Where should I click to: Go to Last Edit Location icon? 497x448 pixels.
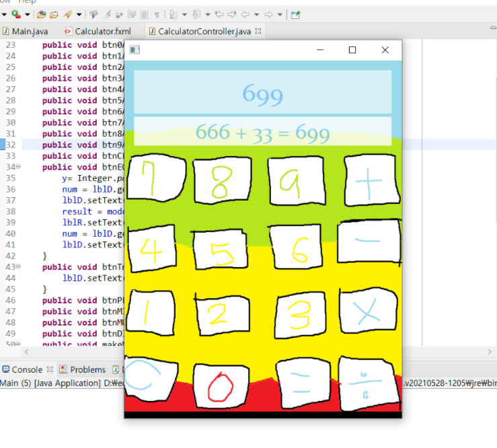coord(219,15)
